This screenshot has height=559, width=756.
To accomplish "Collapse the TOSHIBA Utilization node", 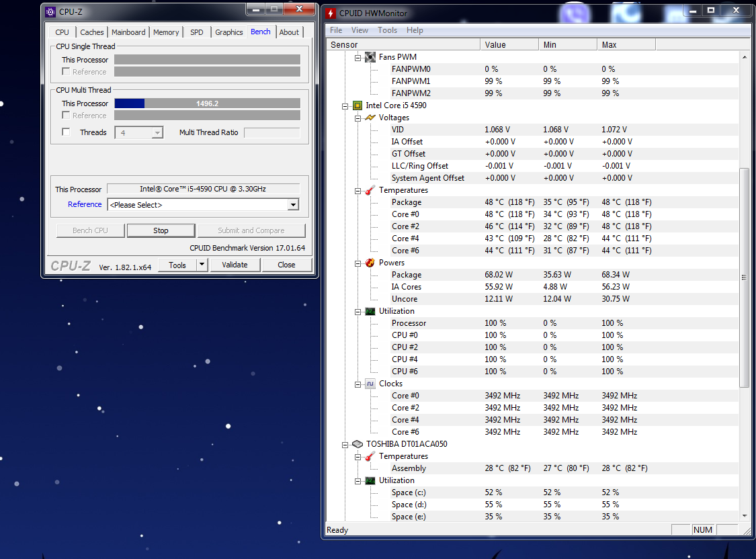I will tap(358, 481).
